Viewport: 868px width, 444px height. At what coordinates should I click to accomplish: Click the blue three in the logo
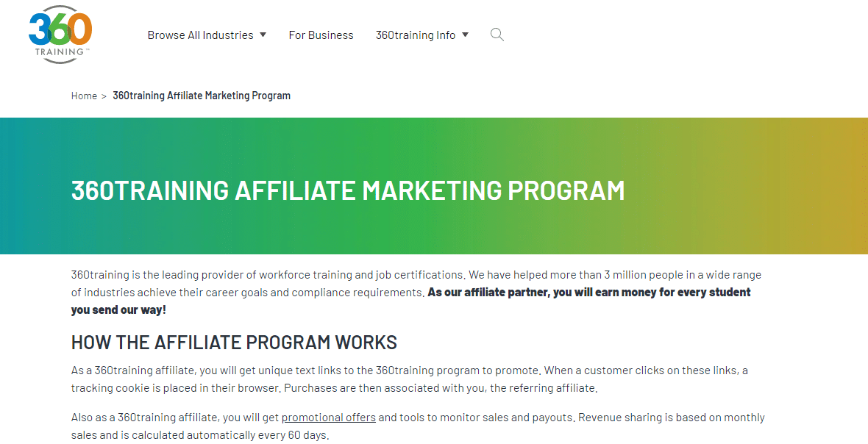tap(39, 29)
